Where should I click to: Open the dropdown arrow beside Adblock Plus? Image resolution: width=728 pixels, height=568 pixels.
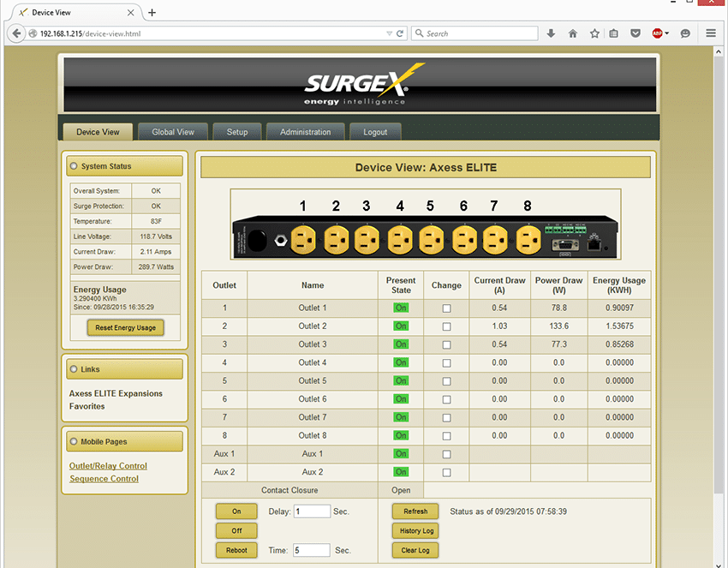point(666,33)
